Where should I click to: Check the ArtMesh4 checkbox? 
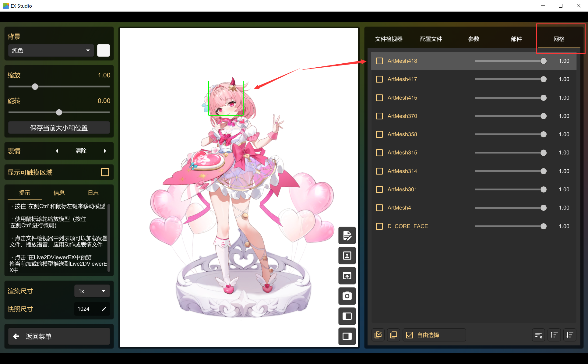379,208
